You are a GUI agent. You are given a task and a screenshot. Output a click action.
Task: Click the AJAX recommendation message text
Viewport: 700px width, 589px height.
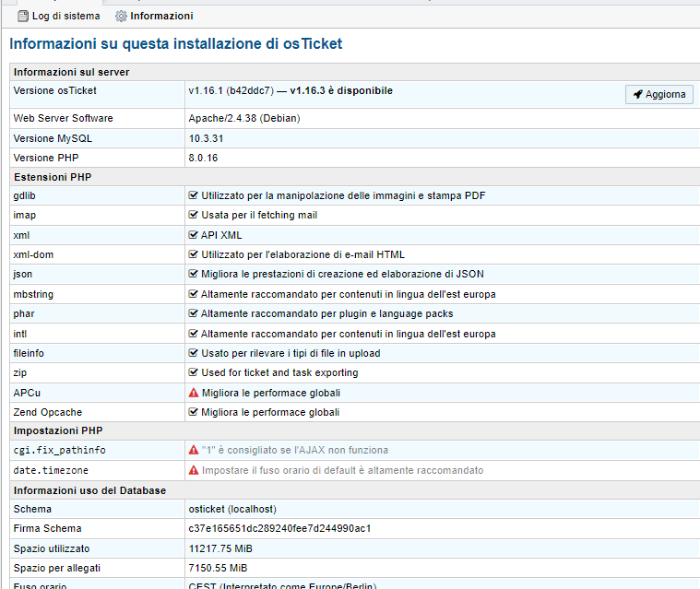[294, 450]
